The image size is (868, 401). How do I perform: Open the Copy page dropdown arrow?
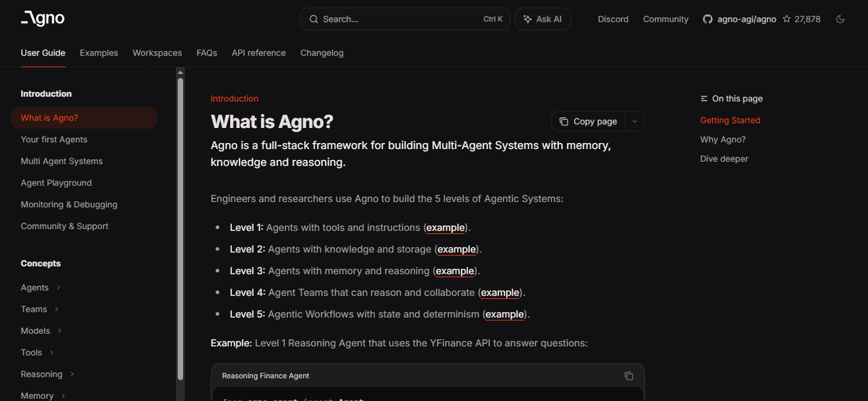[635, 121]
